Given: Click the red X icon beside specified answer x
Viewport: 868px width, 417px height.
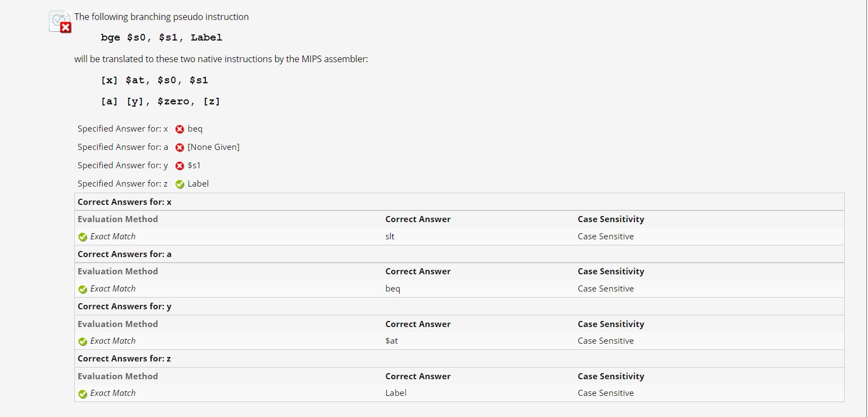Looking at the screenshot, I should [180, 129].
